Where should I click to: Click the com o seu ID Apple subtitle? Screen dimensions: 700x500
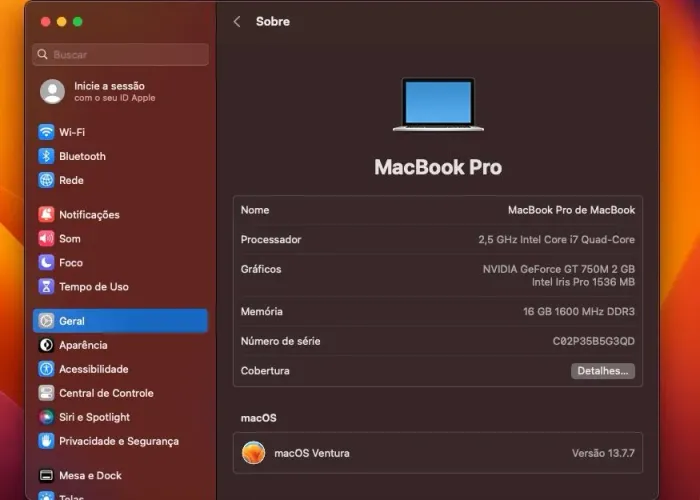point(115,98)
